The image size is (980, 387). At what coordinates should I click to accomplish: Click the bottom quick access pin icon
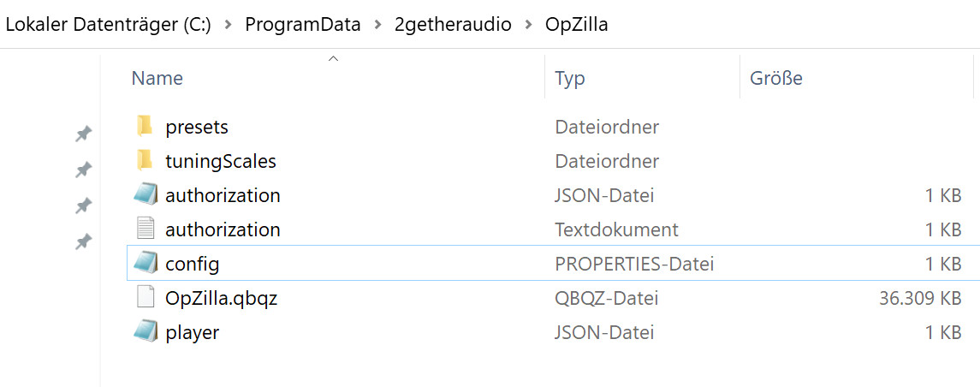tap(83, 241)
